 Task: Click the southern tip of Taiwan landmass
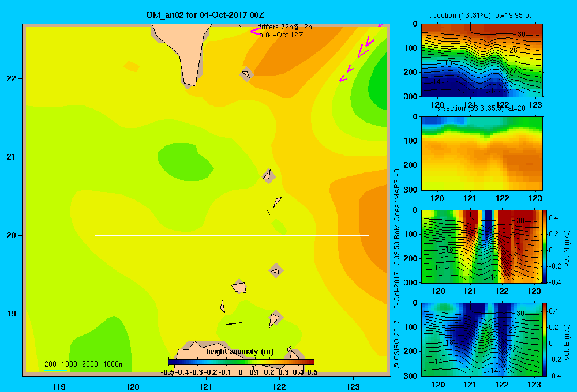click(x=190, y=85)
